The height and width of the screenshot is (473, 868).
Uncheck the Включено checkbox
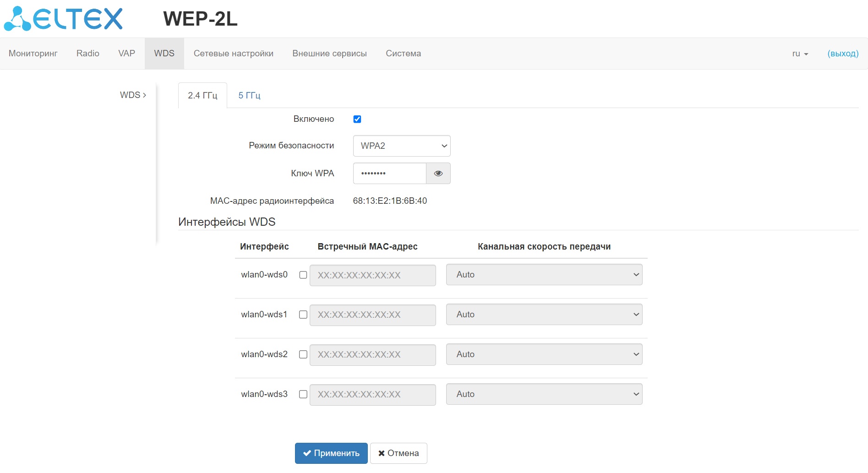(x=357, y=119)
